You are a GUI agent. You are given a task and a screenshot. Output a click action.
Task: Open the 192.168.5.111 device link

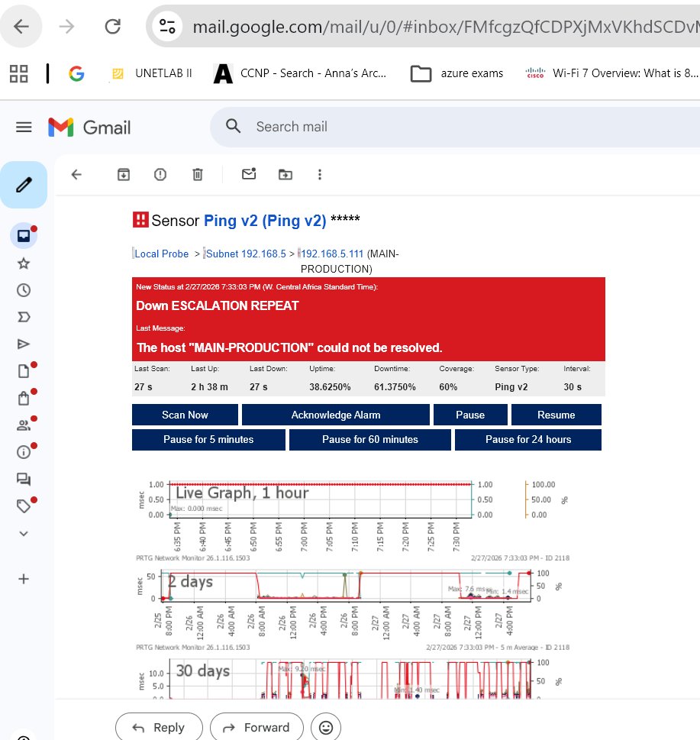(x=332, y=254)
